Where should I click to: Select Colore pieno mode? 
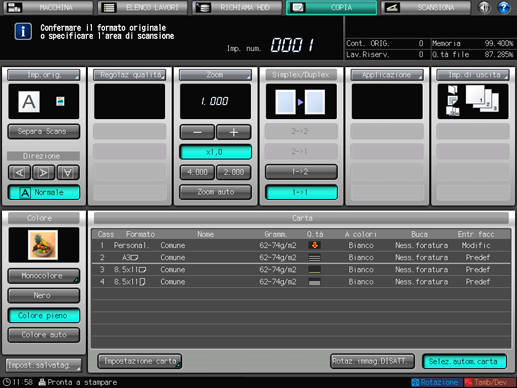(44, 315)
